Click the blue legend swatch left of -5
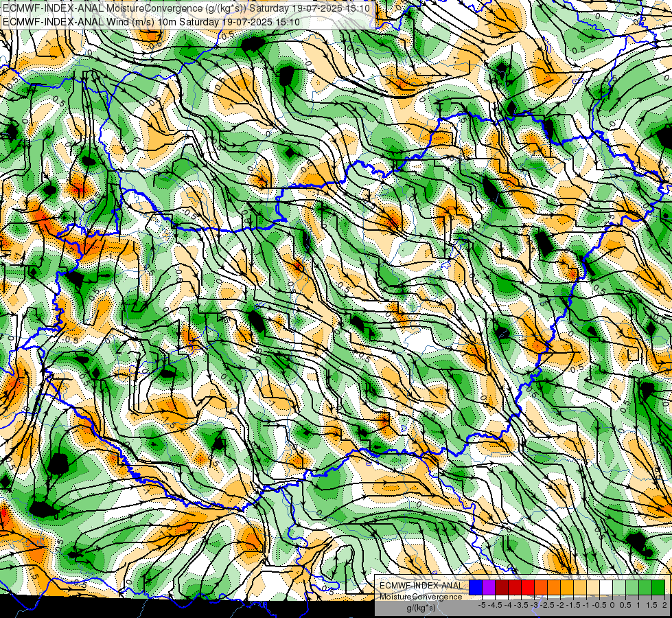672x618 pixels. pos(476,588)
